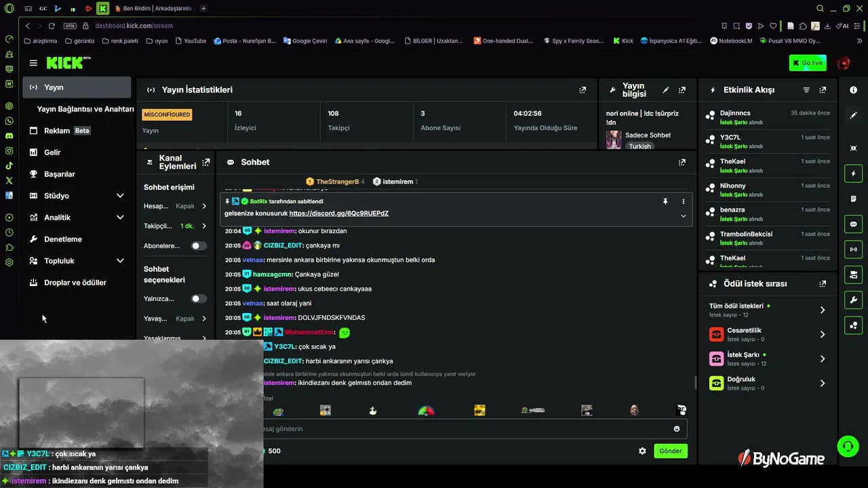Open the Yavaş Kapalı chat setting

click(x=176, y=319)
